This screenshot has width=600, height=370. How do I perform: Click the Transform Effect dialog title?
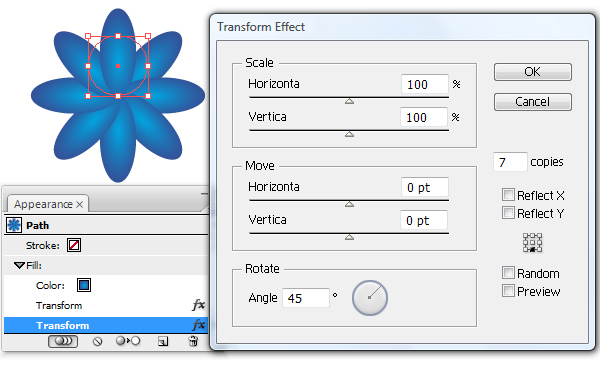click(261, 27)
